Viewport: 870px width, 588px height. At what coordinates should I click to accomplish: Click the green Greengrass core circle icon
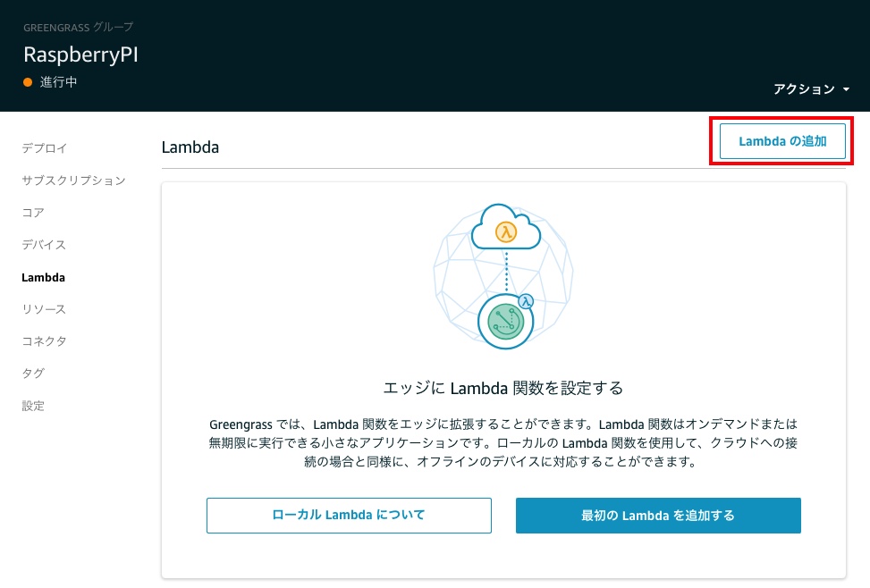(505, 322)
